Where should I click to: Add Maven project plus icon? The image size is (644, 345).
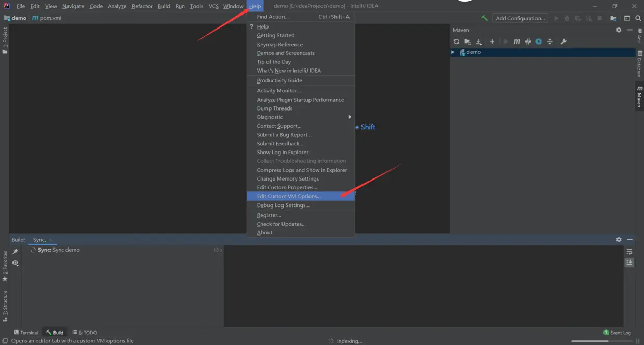(x=492, y=42)
